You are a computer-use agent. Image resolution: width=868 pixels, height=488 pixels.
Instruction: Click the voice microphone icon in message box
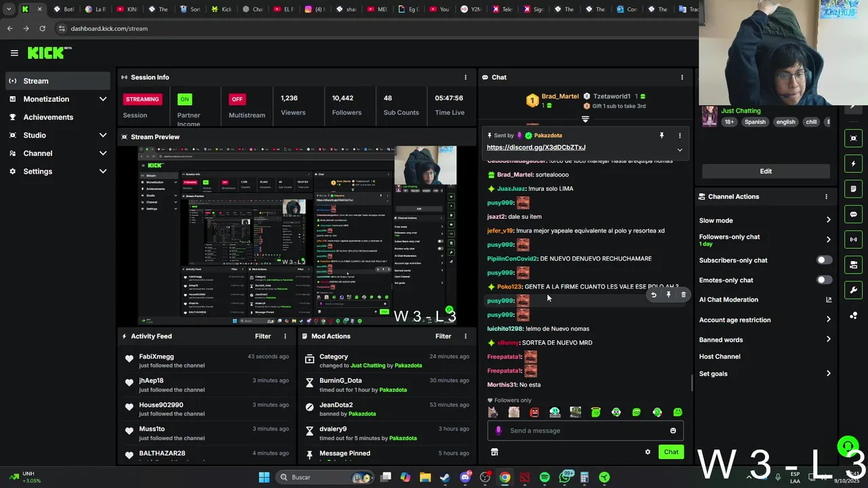point(498,430)
